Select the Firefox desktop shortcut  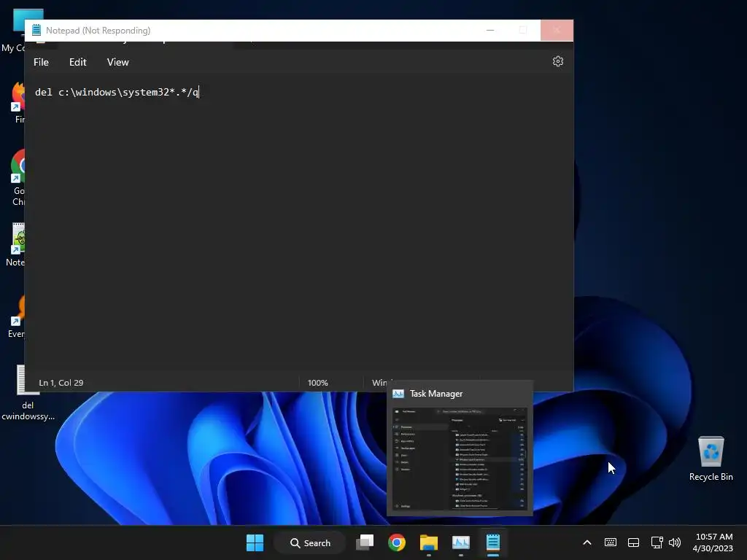[x=17, y=102]
